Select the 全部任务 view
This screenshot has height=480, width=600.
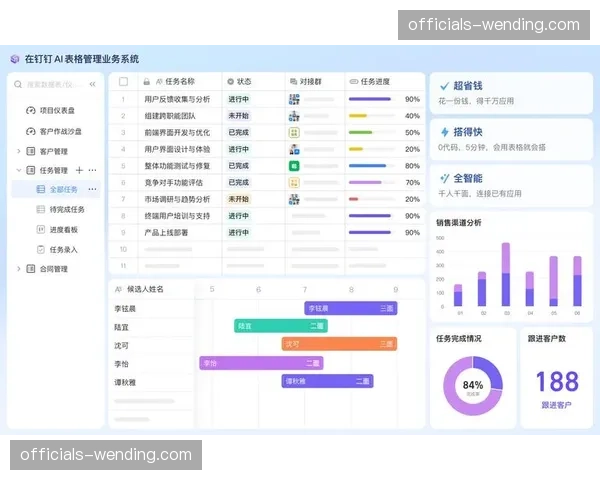(56, 189)
